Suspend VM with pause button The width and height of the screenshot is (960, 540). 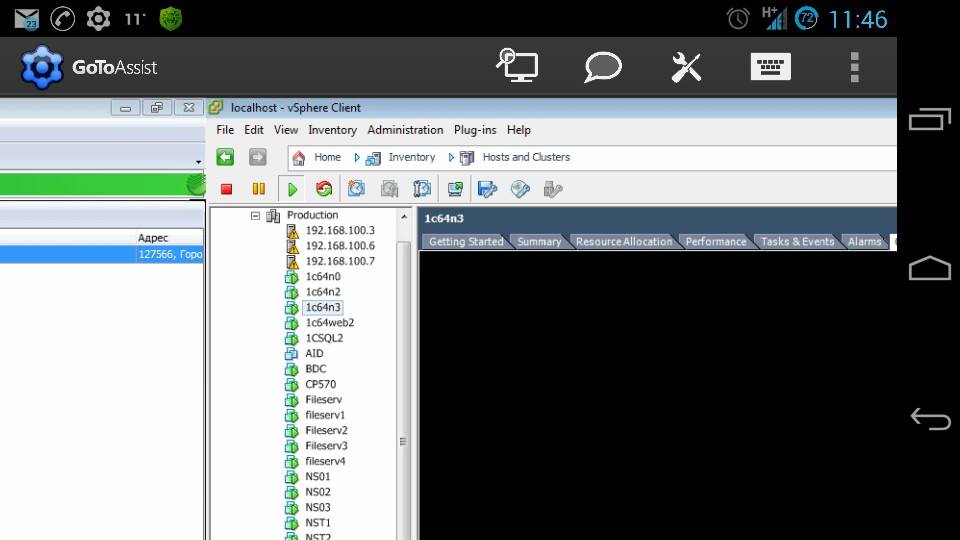pos(259,189)
